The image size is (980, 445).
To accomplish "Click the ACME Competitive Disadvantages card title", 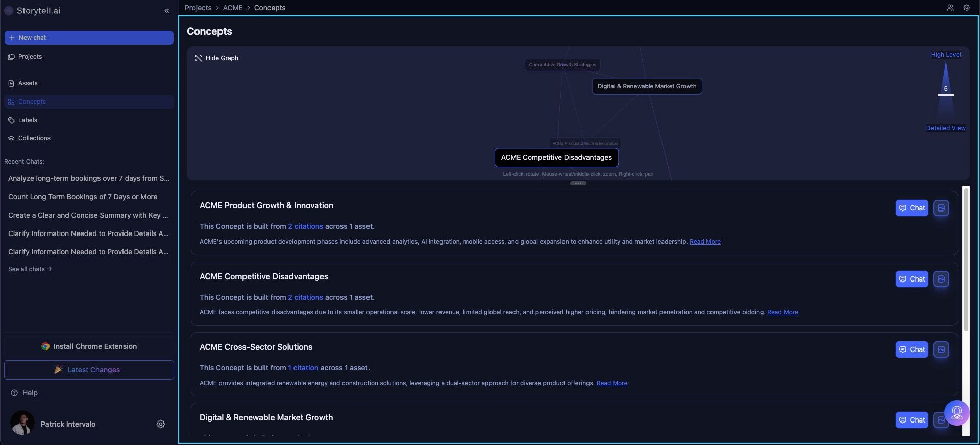I will [x=264, y=277].
